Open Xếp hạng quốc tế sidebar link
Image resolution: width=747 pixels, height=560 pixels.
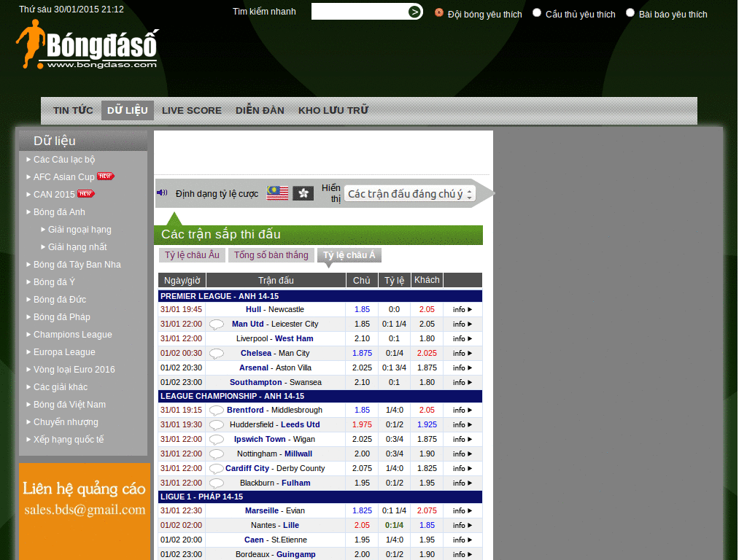[x=68, y=440]
